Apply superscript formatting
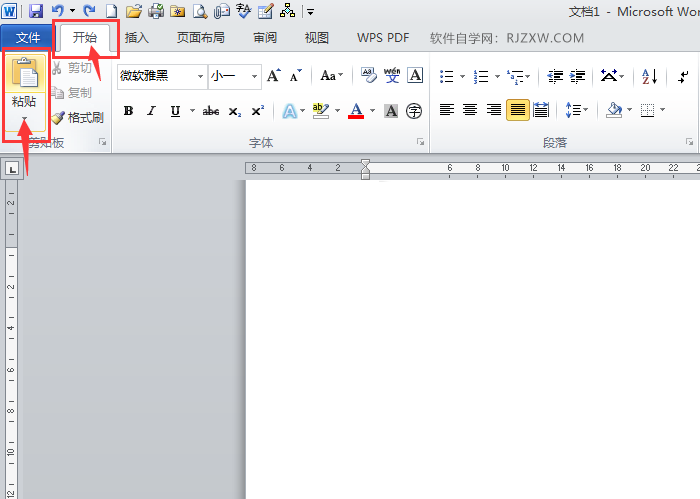Viewport: 700px width, 499px height. tap(258, 111)
